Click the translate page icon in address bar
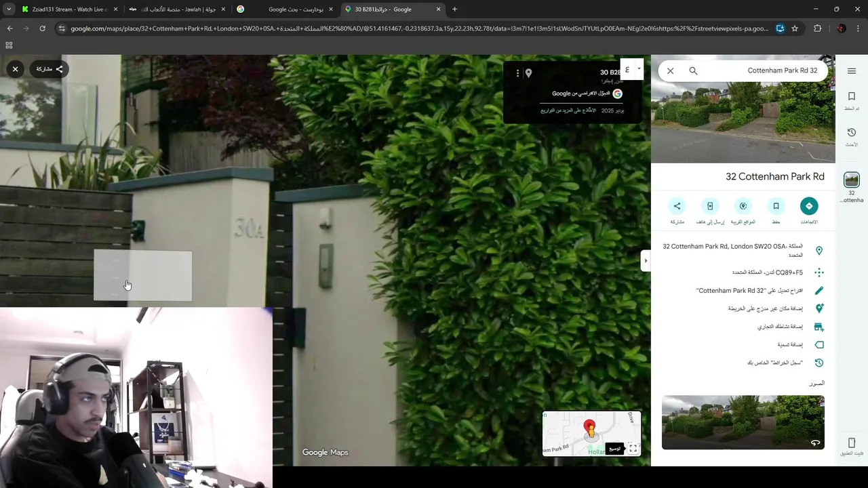Screen dimensions: 868x488 [781, 28]
